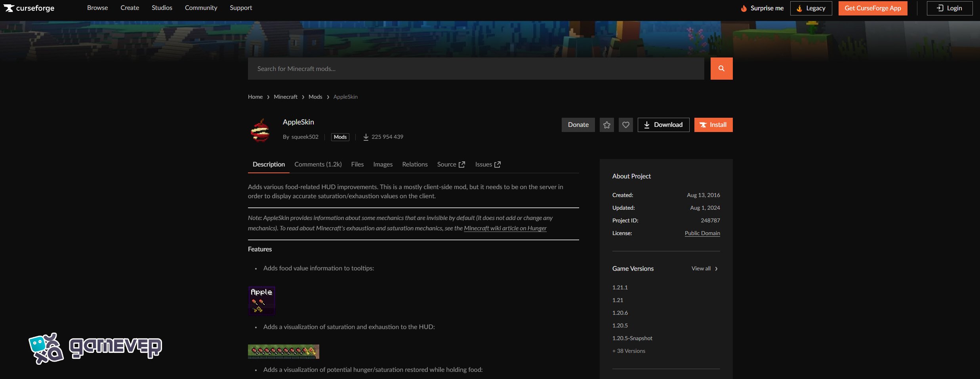Screen dimensions: 980x379
Task: Click the flame icon beside Surprise me
Action: tap(744, 8)
